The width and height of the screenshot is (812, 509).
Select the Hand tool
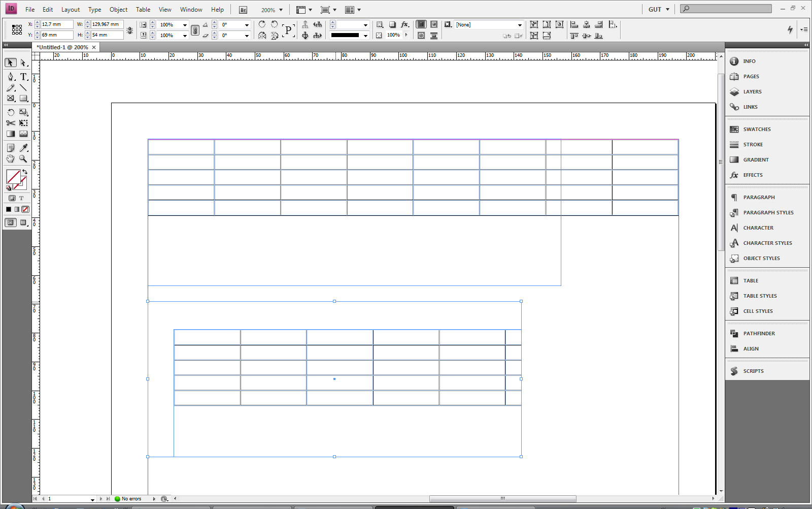11,158
